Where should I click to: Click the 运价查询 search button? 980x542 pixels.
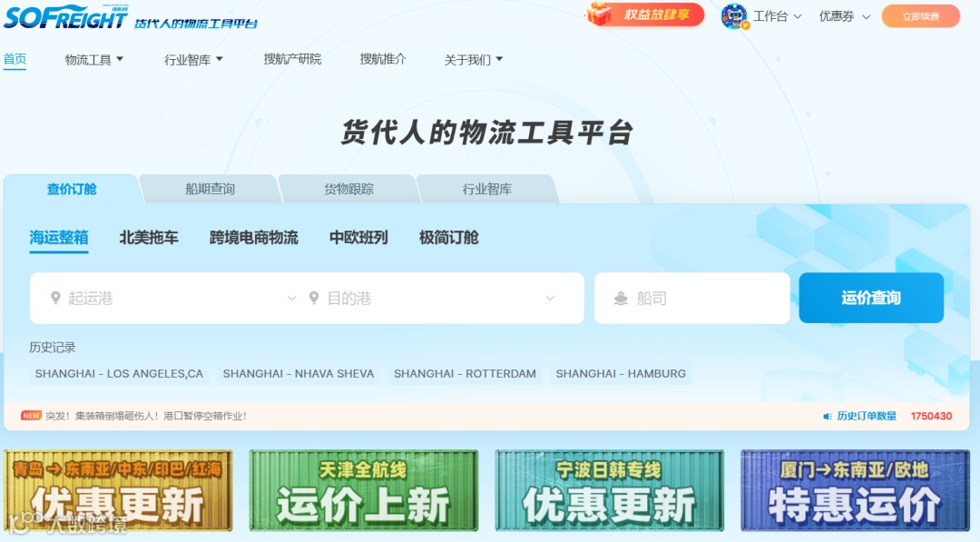point(871,298)
